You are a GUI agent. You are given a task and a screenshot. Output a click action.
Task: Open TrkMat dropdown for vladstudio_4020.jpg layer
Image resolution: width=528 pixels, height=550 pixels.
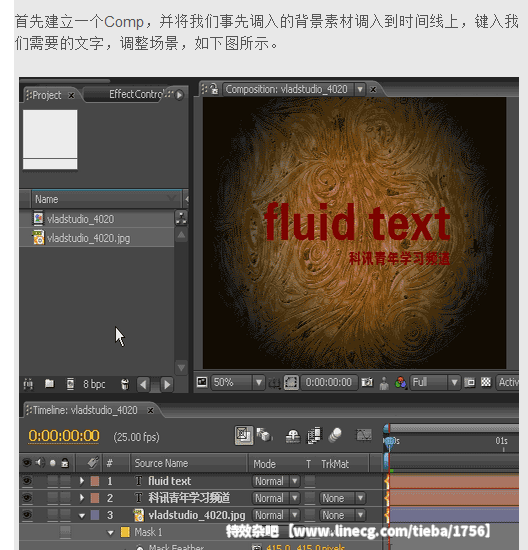342,515
